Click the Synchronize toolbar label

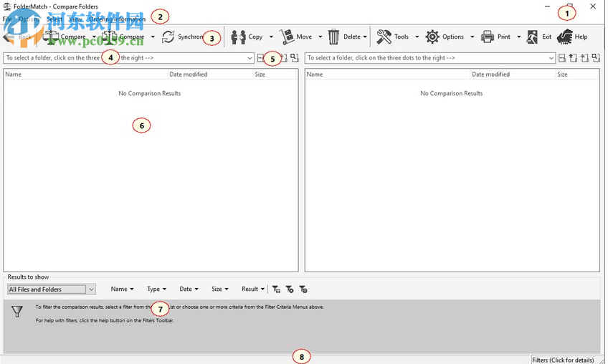[x=190, y=37]
